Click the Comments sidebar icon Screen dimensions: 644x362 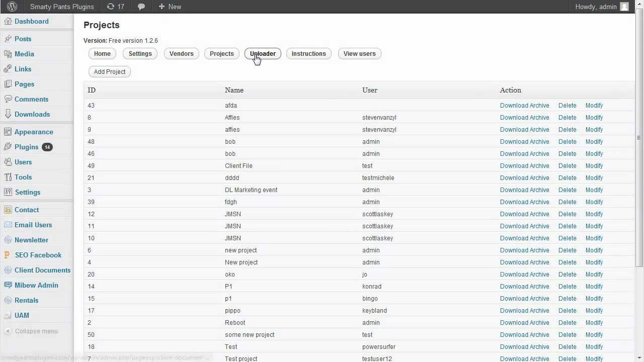(8, 99)
